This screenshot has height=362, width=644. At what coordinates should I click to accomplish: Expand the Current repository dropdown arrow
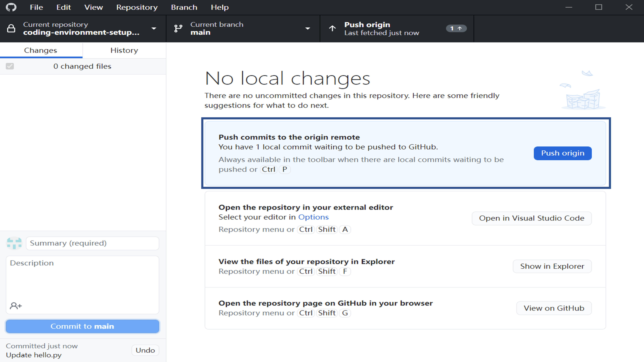pyautogui.click(x=154, y=28)
